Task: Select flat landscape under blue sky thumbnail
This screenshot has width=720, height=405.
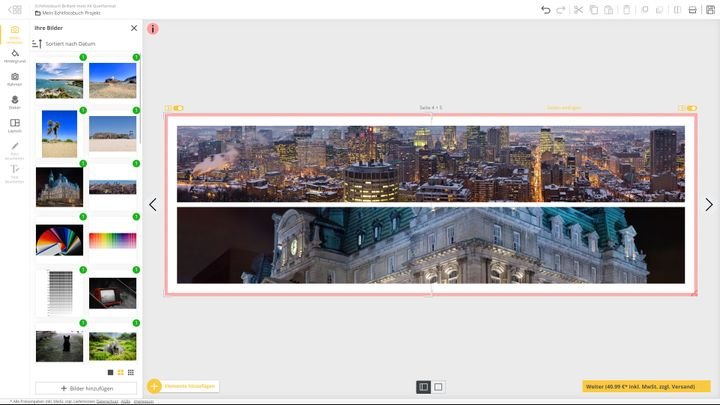Action: click(112, 134)
